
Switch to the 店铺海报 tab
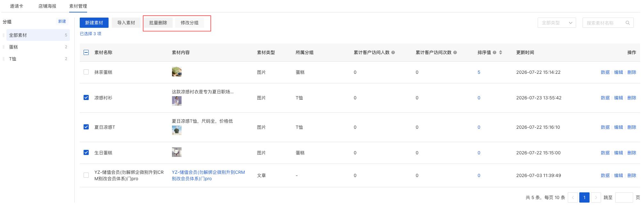pyautogui.click(x=47, y=6)
